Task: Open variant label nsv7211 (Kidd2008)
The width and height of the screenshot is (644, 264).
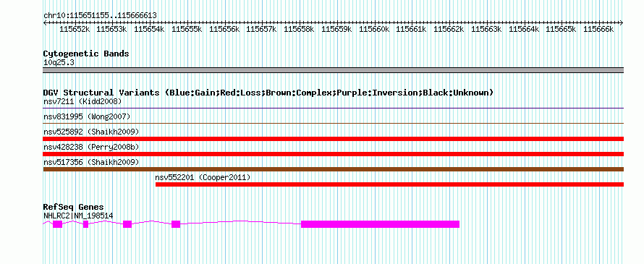Action: pyautogui.click(x=82, y=101)
